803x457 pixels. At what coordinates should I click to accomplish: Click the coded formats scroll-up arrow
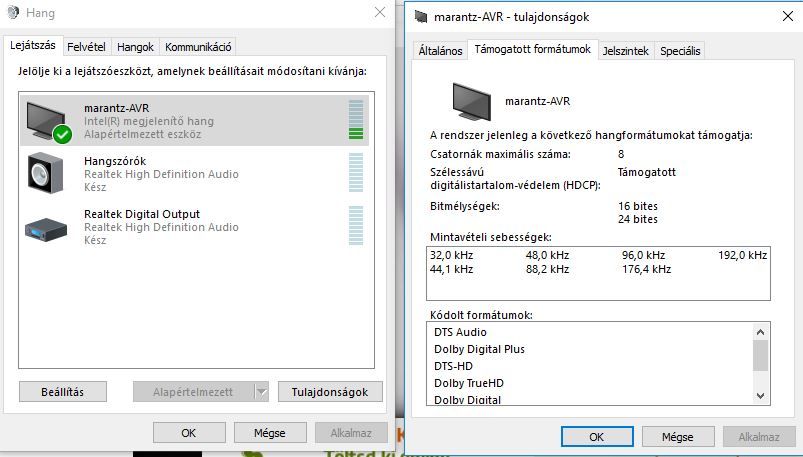760,332
